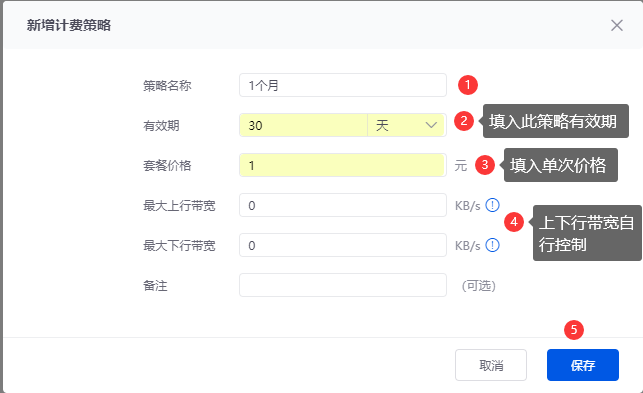Click the red number 1 marker
The height and width of the screenshot is (393, 643).
tap(467, 85)
